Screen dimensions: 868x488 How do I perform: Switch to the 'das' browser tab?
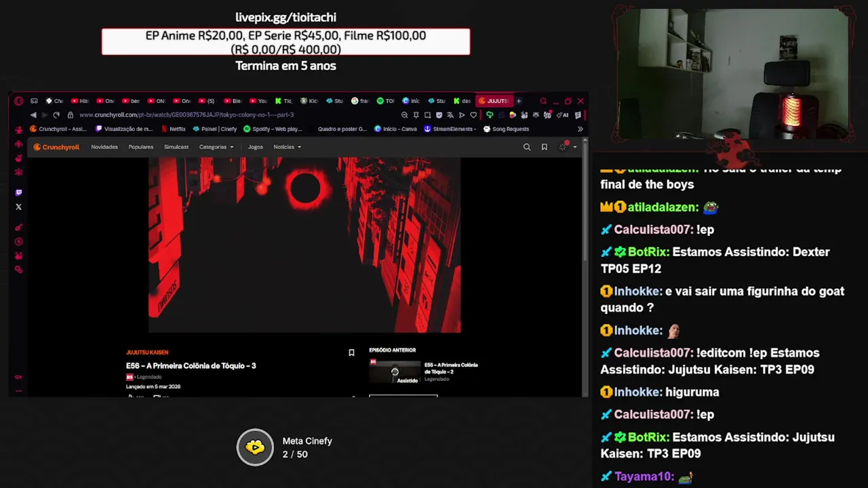pyautogui.click(x=462, y=101)
